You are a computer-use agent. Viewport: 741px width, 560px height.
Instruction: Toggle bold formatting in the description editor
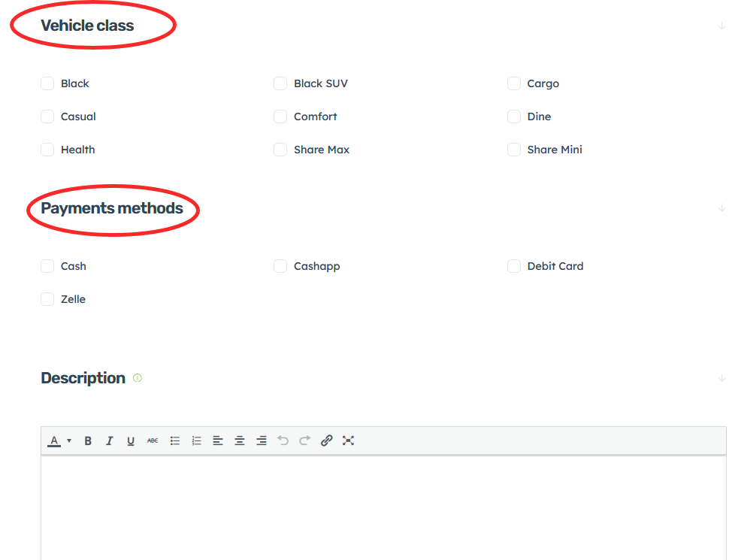[88, 441]
